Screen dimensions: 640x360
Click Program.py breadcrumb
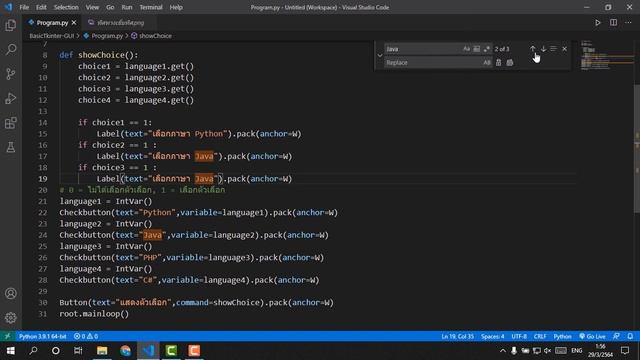107,36
